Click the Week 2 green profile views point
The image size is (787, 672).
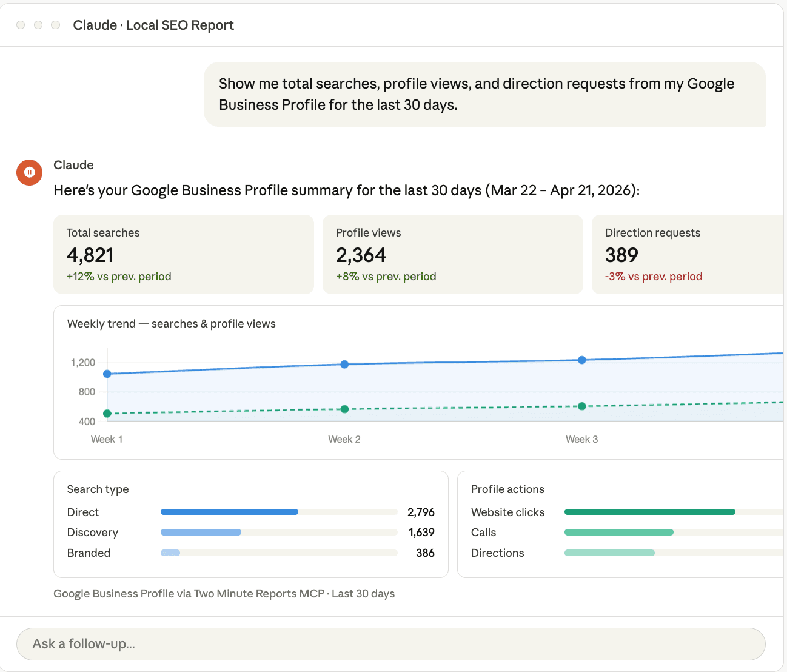pos(344,409)
